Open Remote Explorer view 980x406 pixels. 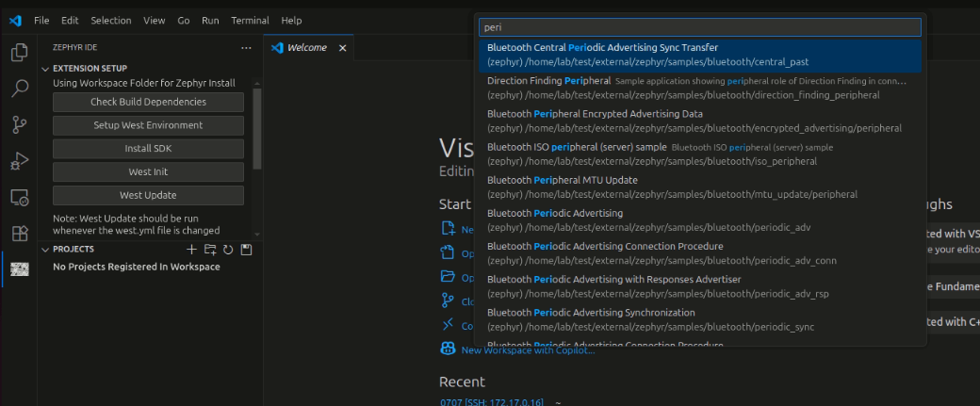pos(20,198)
